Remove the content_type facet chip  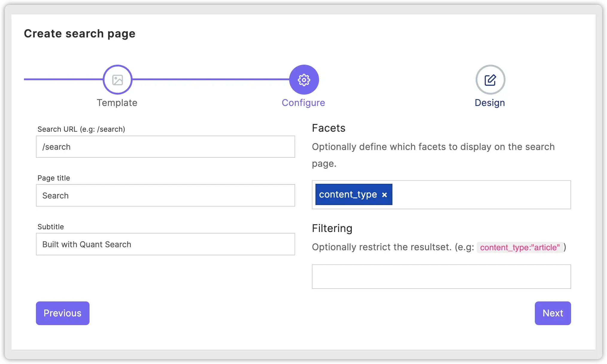tap(384, 195)
